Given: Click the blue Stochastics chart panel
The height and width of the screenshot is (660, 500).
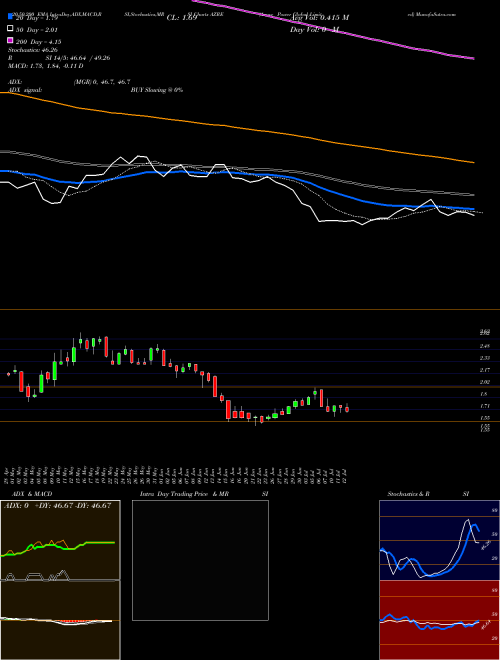Looking at the screenshot, I should pyautogui.click(x=439, y=540).
